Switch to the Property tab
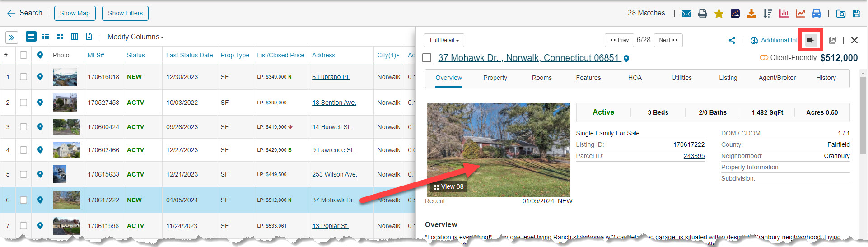The height and width of the screenshot is (247, 868). [495, 78]
